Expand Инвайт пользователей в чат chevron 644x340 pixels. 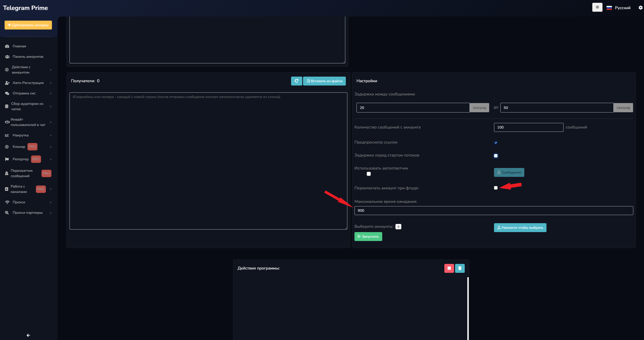51,122
